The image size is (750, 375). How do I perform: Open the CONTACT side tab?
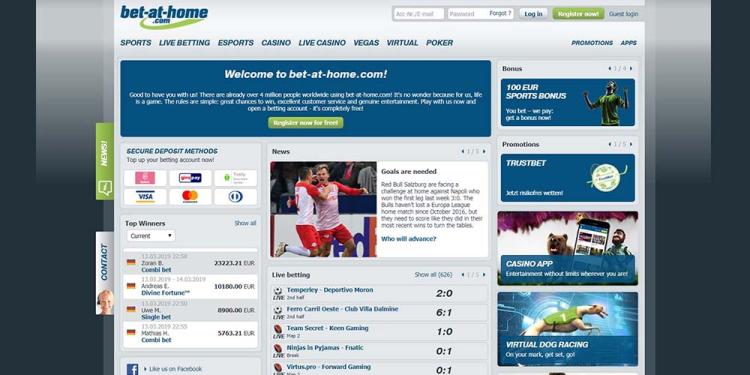(x=105, y=273)
